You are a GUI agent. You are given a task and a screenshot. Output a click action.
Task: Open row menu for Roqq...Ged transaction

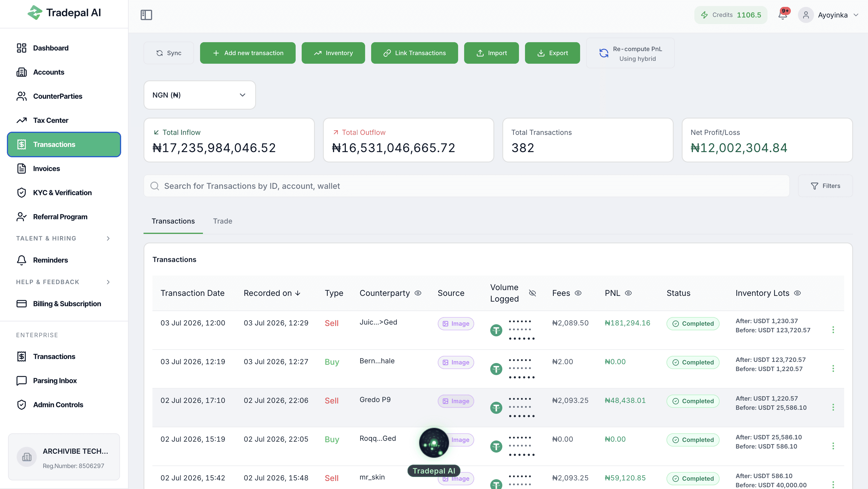[833, 446]
